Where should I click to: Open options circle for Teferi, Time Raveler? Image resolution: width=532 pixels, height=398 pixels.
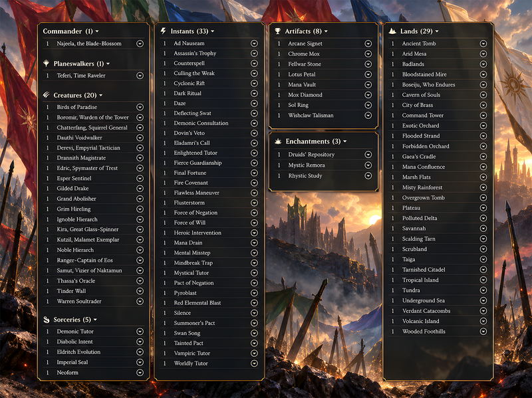click(x=140, y=76)
